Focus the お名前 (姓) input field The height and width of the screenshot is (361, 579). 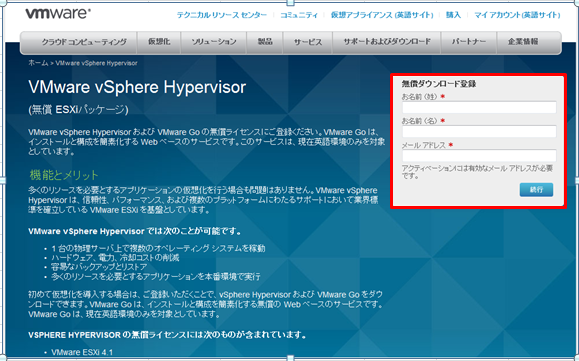point(479,107)
